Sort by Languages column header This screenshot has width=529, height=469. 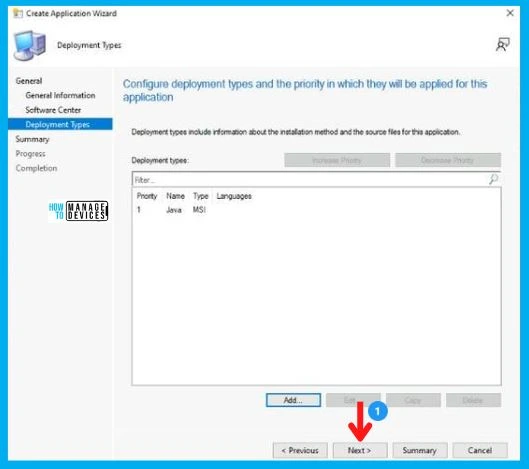(234, 196)
